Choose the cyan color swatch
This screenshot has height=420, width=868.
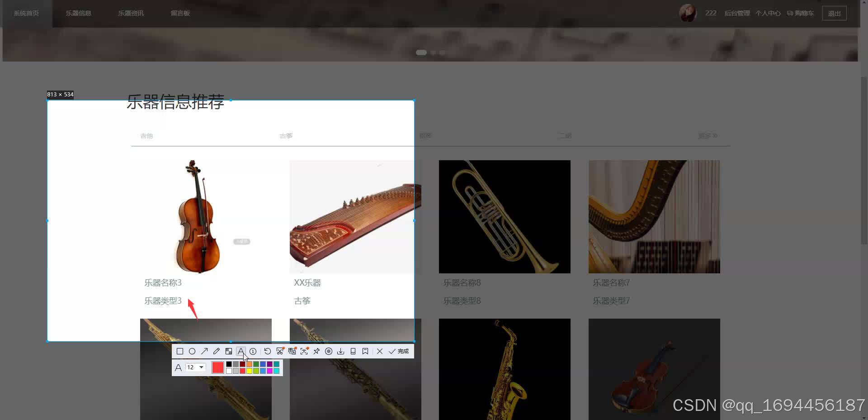(276, 371)
